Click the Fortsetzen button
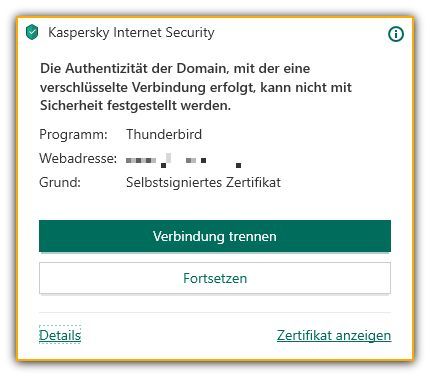The image size is (430, 377). coord(215,278)
